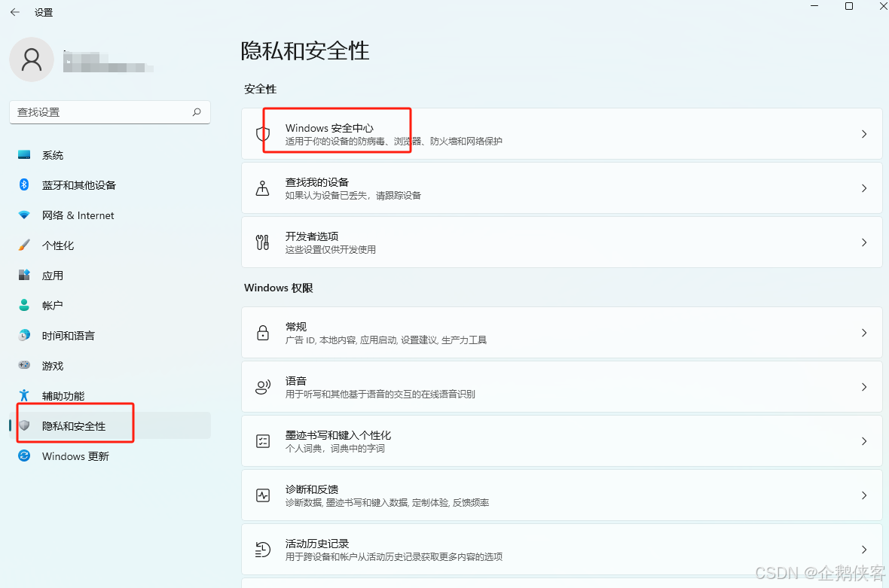
Task: Expand 语音 via its right chevron
Action: tap(864, 387)
